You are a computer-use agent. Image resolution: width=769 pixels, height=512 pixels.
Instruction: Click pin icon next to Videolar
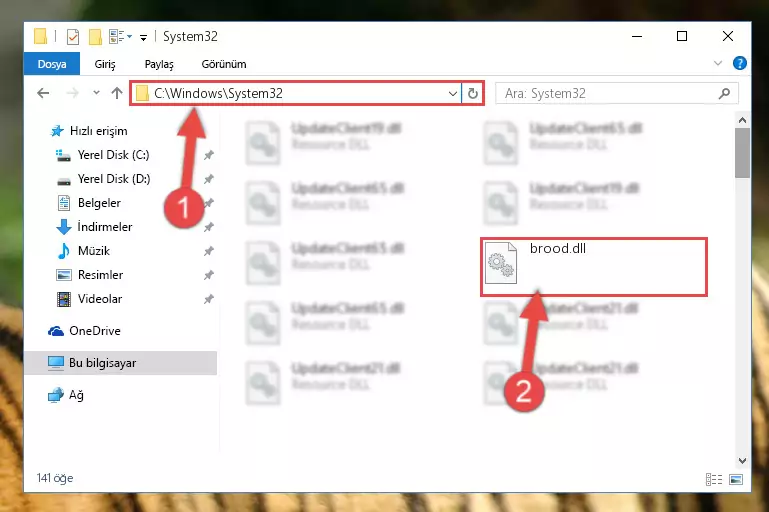coord(208,300)
